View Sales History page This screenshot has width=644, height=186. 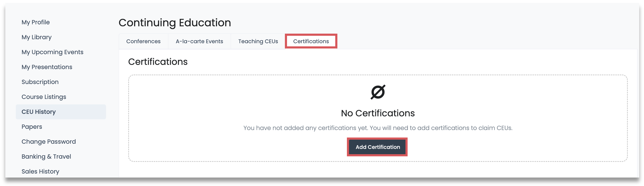(x=41, y=171)
